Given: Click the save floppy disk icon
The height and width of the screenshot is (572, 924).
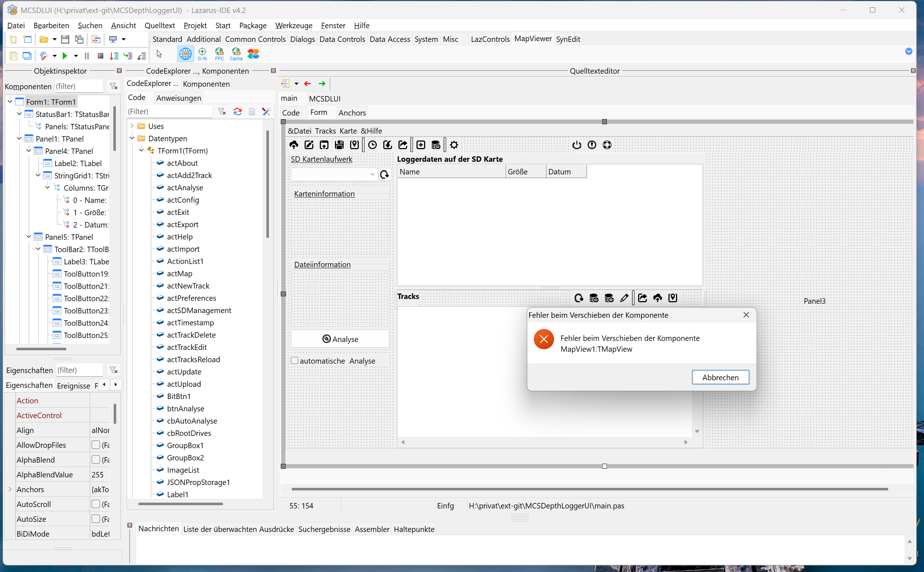Looking at the screenshot, I should pos(65,39).
